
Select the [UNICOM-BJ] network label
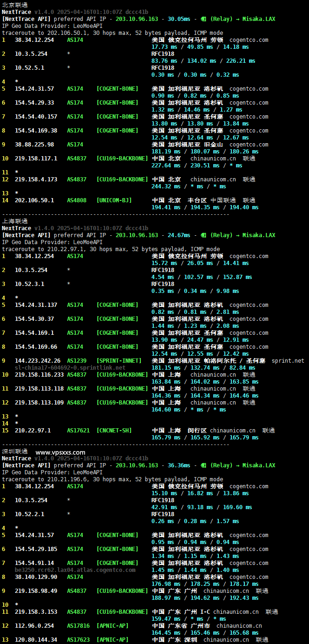114,200
